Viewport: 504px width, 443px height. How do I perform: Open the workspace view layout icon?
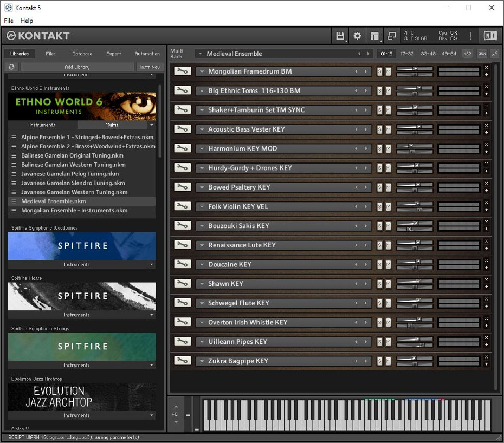pos(374,36)
